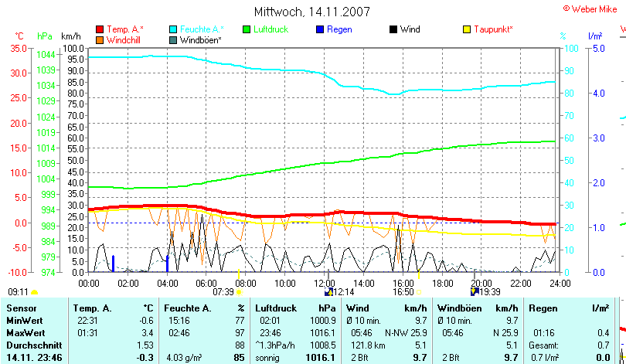
Task: Click the blue rain bar near 01:16
Action: click(x=114, y=264)
